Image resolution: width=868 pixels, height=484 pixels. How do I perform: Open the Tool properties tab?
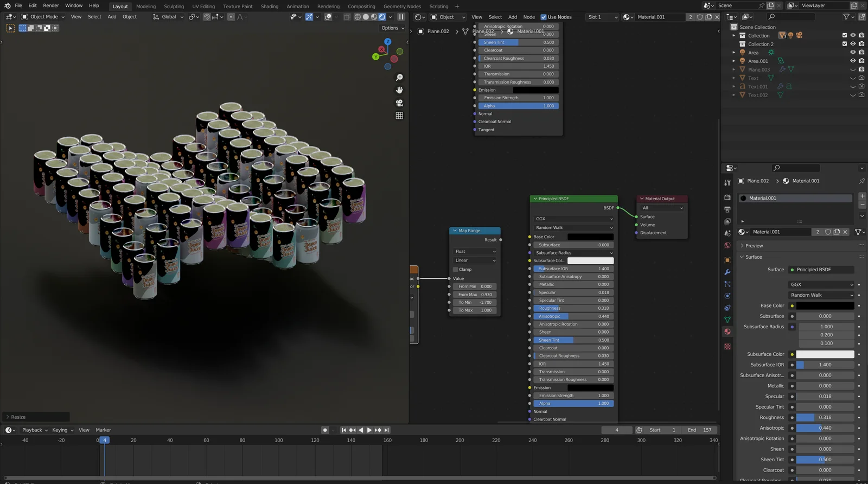pos(727,183)
